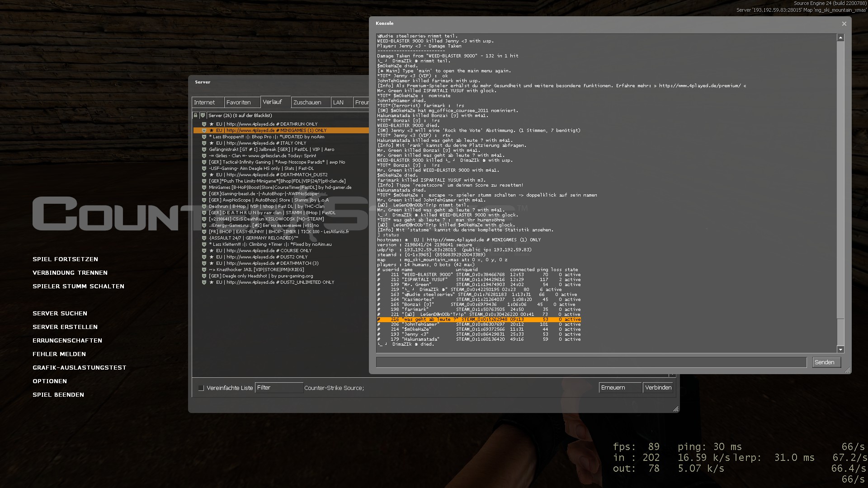Screen dimensions: 868x488
Task: Click the VAC shield icon beside DEATHRUN ONLY server
Action: pos(204,124)
